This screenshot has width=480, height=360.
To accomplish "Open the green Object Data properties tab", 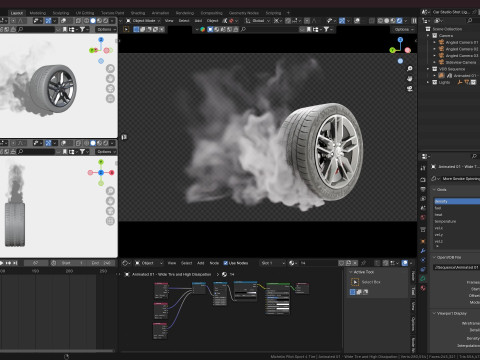I will tap(423, 278).
